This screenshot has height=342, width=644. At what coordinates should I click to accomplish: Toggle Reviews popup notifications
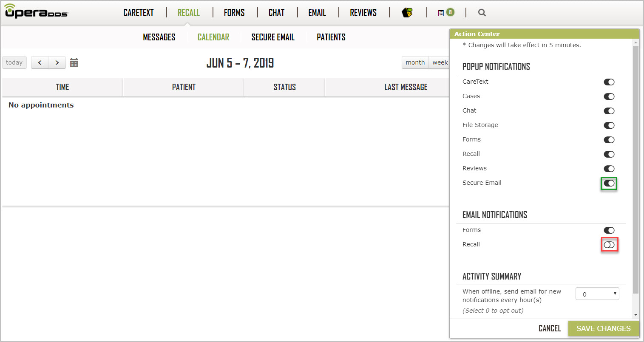coord(609,169)
